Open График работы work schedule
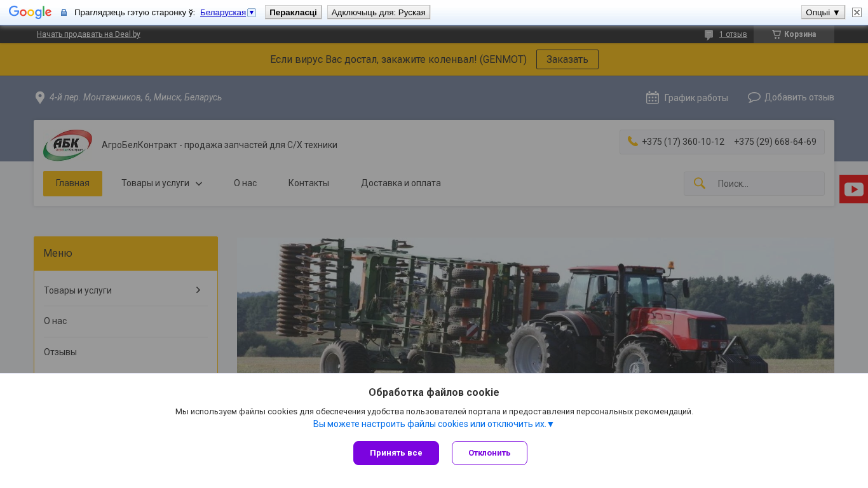 696,98
